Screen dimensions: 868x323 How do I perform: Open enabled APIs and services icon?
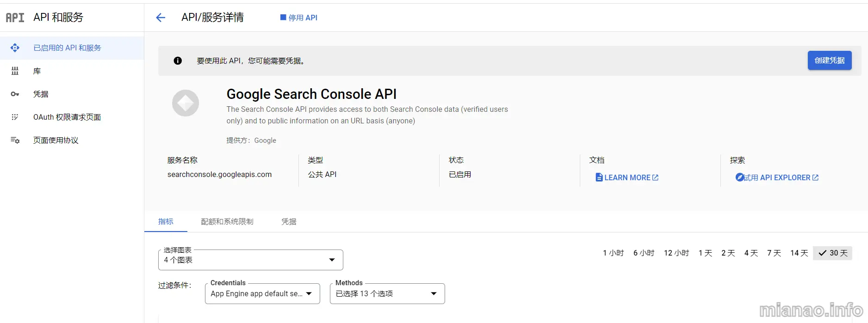[15, 48]
